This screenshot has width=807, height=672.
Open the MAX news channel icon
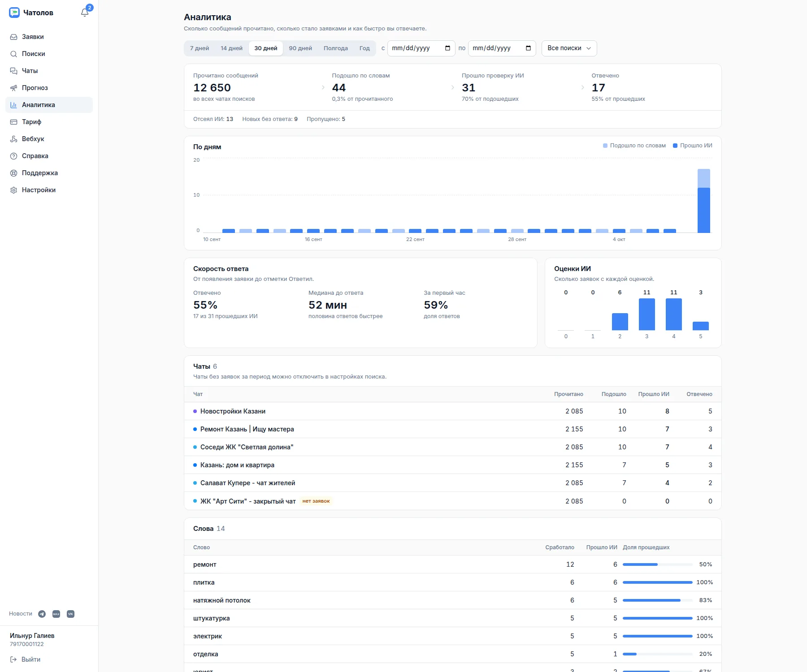(56, 614)
